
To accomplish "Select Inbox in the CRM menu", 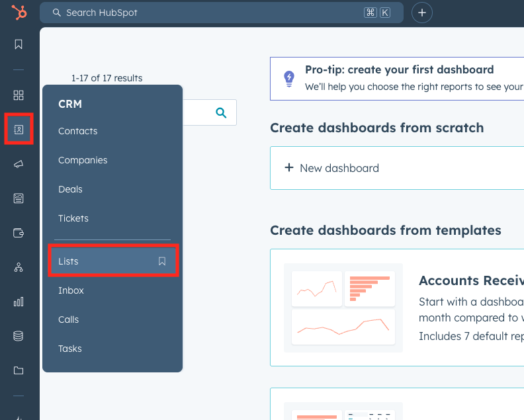I will click(x=71, y=290).
